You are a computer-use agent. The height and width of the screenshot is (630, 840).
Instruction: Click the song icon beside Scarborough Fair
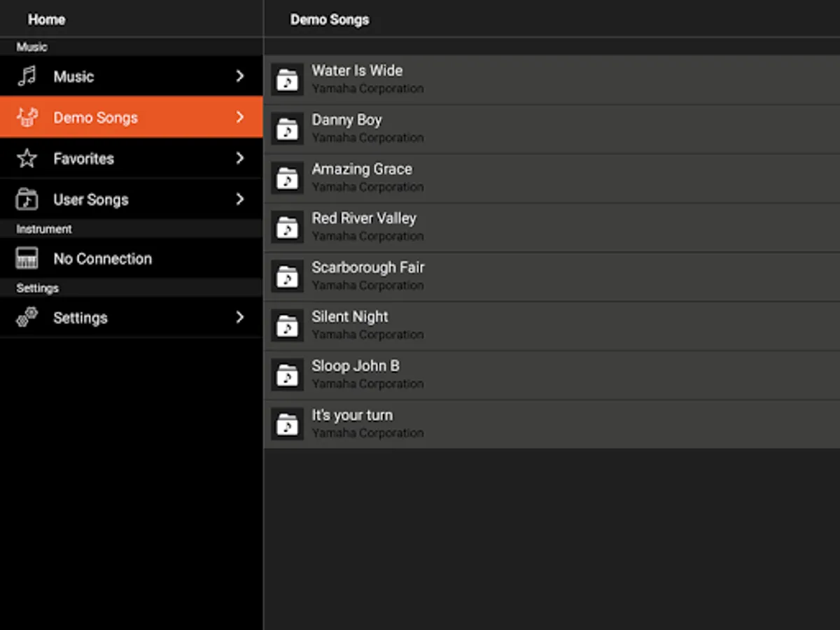point(287,276)
